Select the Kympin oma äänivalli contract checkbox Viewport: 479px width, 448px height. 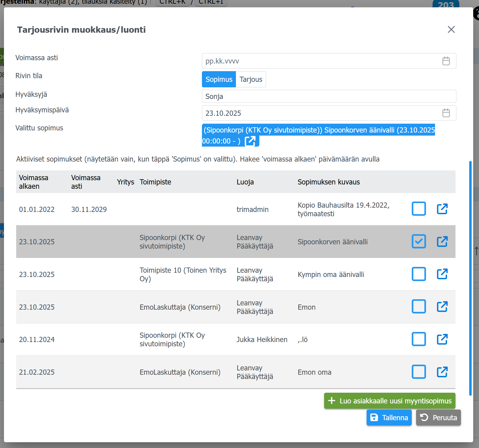[x=419, y=274]
